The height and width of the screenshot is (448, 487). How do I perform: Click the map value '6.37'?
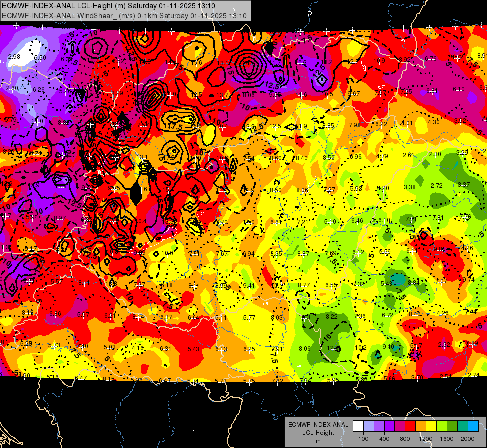tap(166, 317)
